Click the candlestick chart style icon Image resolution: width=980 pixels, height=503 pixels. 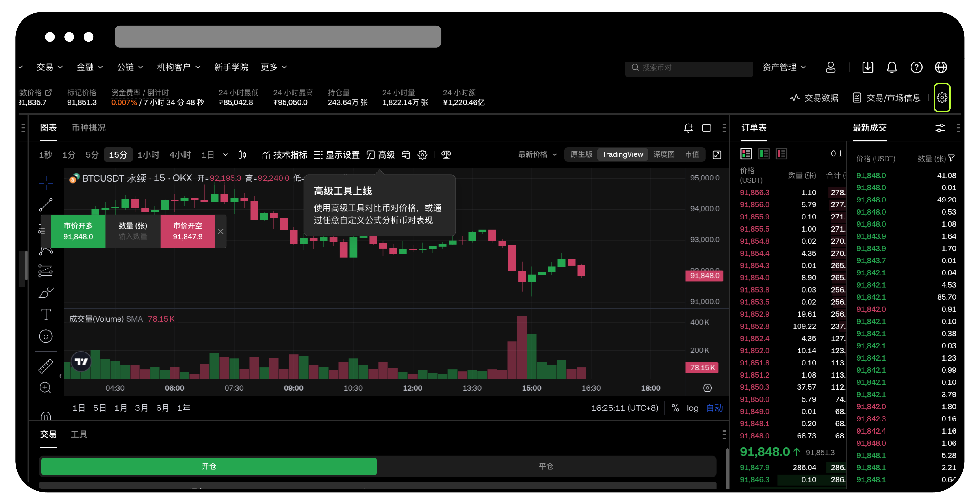coord(242,155)
